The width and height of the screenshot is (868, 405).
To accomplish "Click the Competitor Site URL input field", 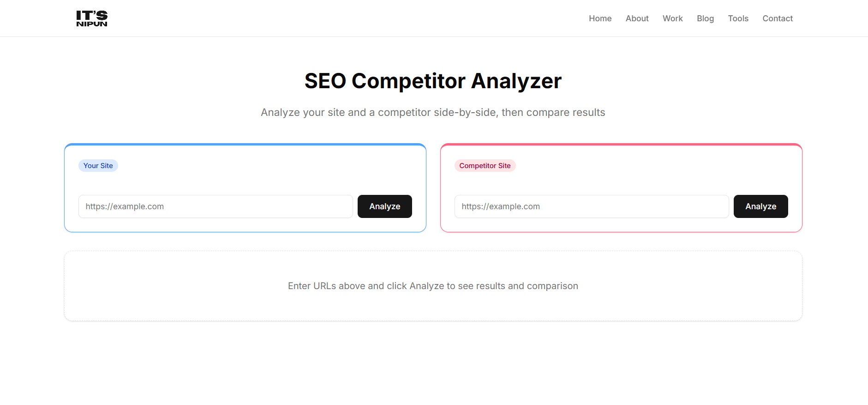I will tap(591, 206).
